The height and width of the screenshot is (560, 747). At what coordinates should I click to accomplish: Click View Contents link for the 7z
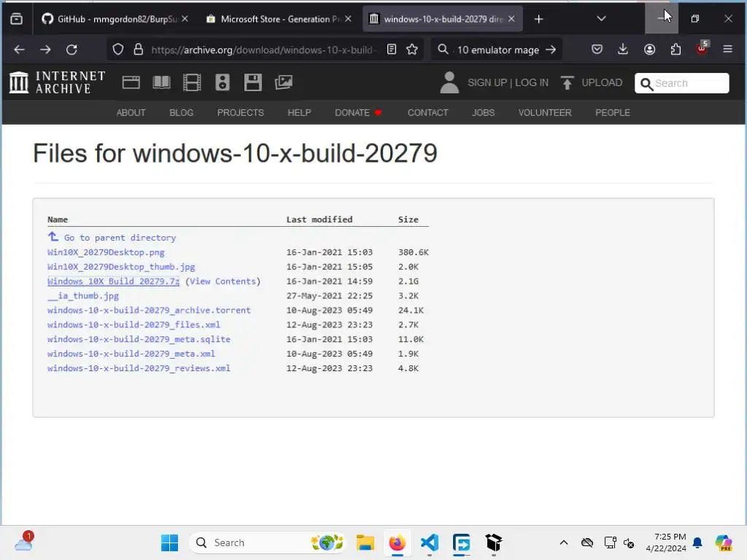coord(223,281)
